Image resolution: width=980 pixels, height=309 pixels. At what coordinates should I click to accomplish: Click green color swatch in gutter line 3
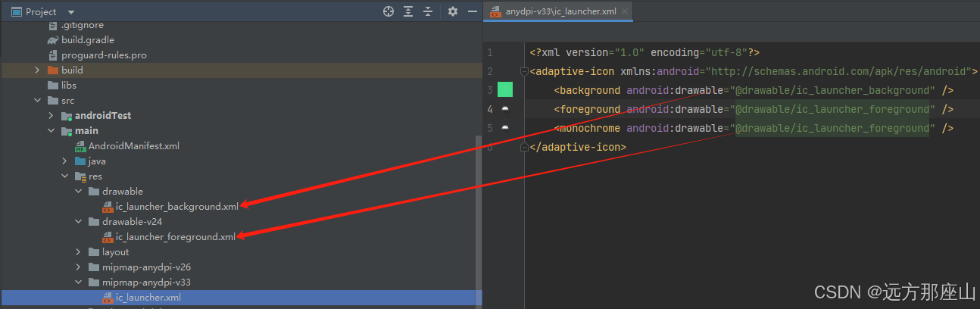click(x=505, y=90)
